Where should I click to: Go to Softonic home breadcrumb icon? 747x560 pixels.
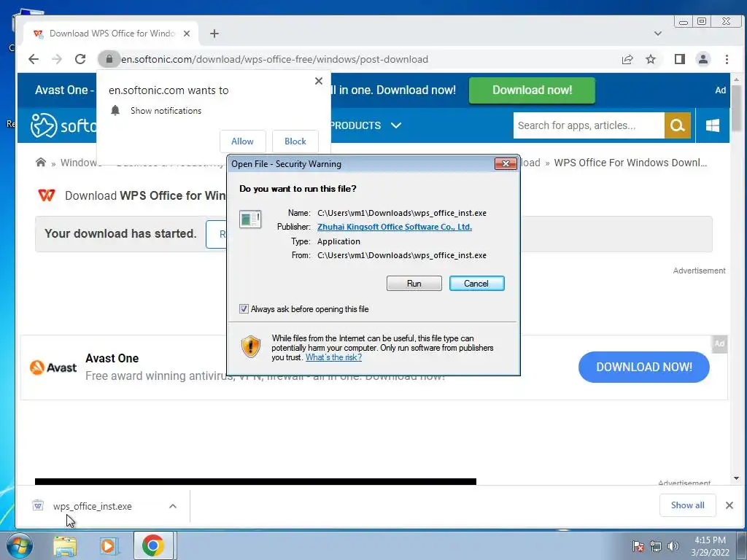pos(41,163)
